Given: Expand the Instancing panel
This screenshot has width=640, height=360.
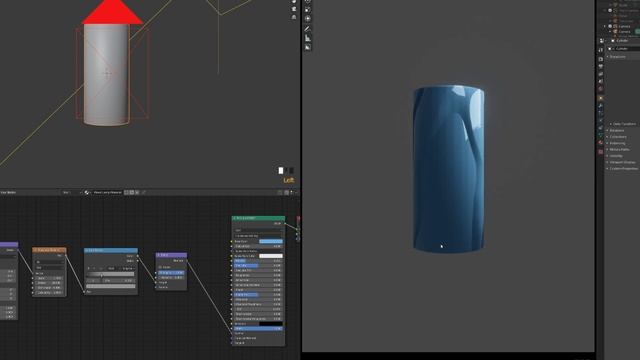Looking at the screenshot, I should click(x=616, y=143).
